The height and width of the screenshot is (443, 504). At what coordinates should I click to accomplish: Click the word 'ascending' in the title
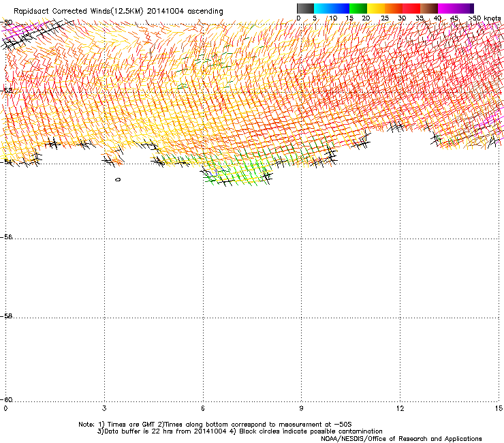coord(205,12)
